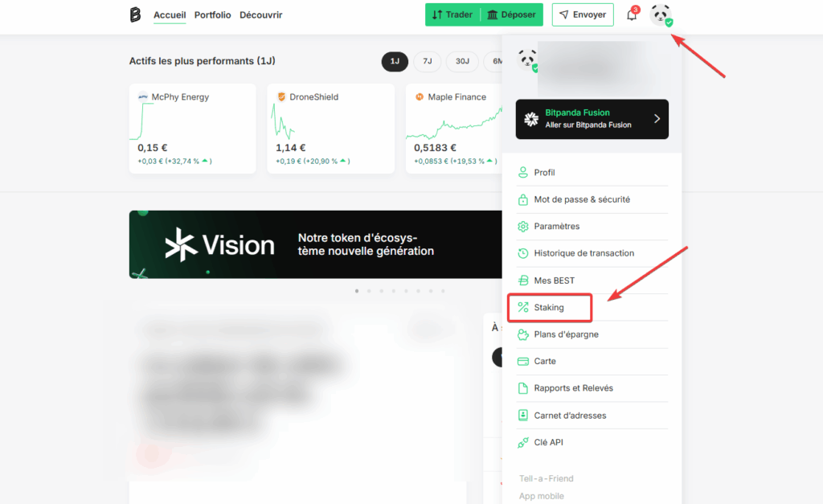Go to the Accueil tab
Screen dimensions: 823x504
click(170, 14)
